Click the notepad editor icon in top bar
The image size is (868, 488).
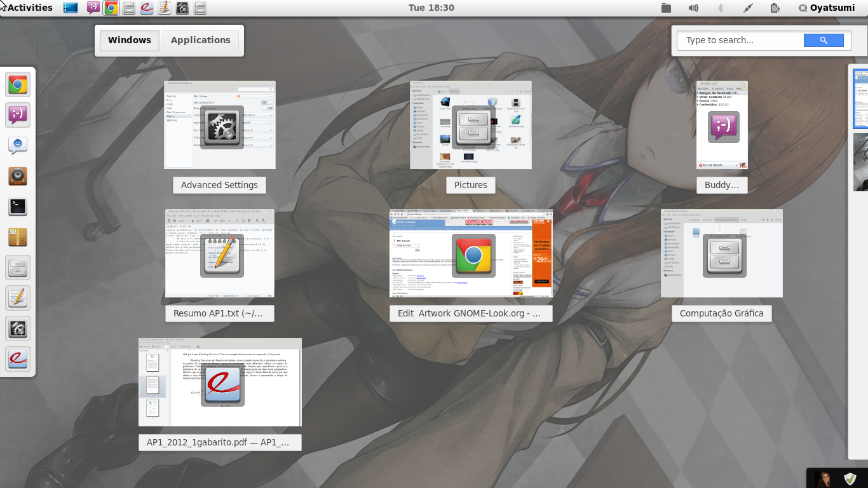click(165, 8)
